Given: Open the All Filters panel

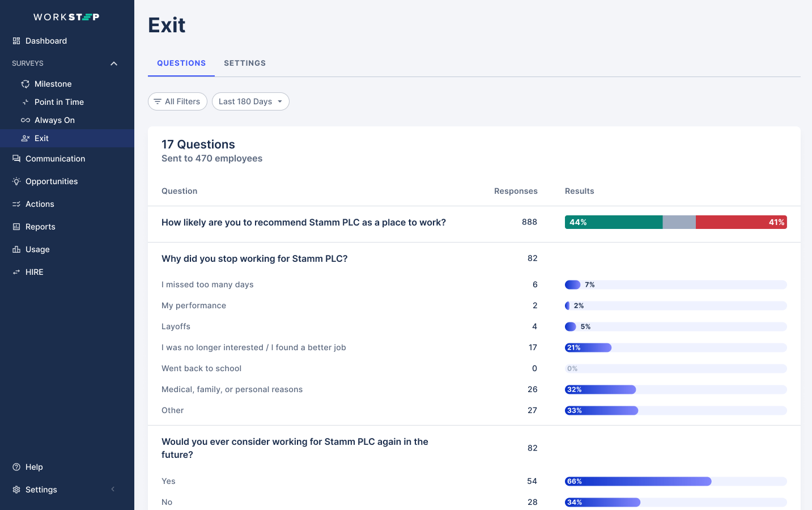Looking at the screenshot, I should 177,101.
